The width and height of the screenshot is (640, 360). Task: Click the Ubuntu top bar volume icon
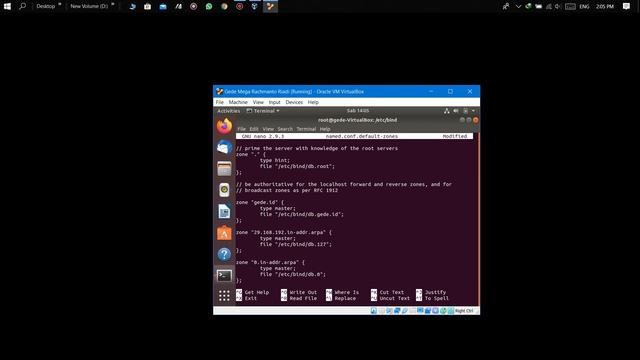[x=456, y=111]
